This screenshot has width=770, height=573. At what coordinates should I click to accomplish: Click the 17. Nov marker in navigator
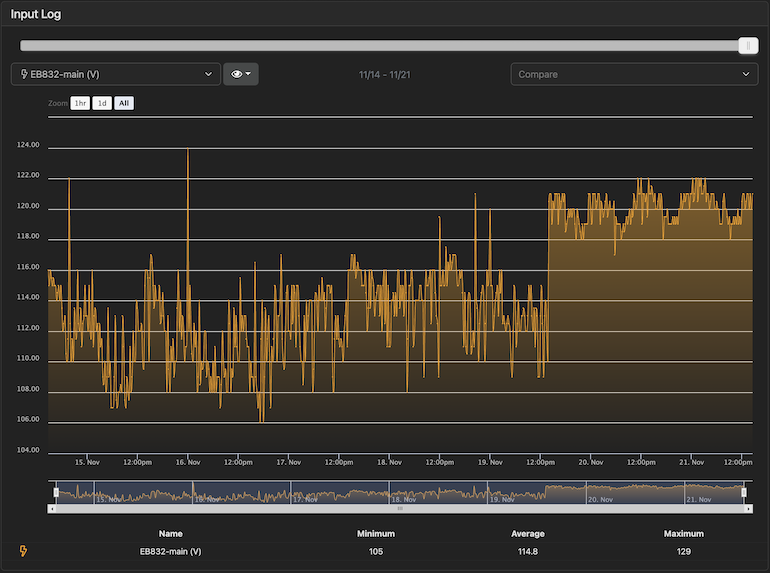pyautogui.click(x=305, y=499)
